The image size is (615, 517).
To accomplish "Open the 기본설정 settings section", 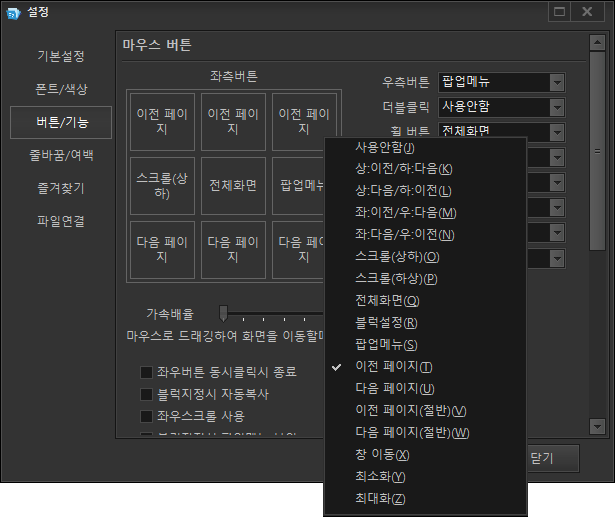I will pyautogui.click(x=61, y=56).
